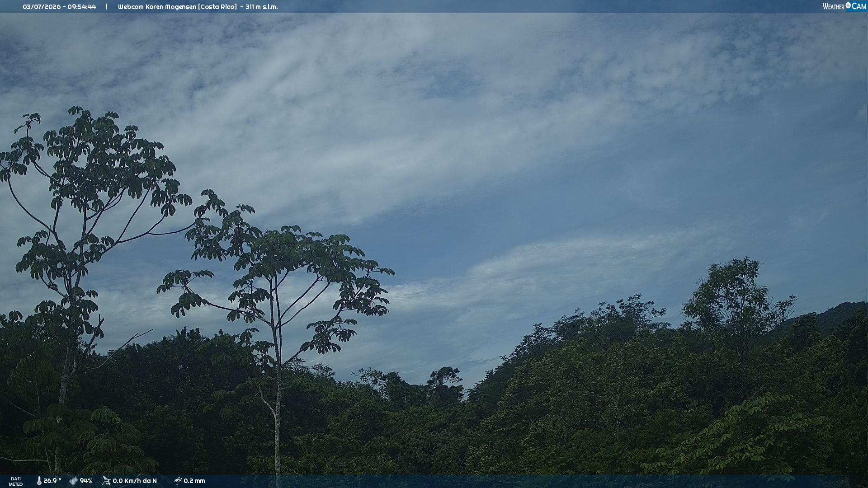The image size is (868, 488).
Task: Click the DATI METEO label
Action: pyautogui.click(x=16, y=482)
